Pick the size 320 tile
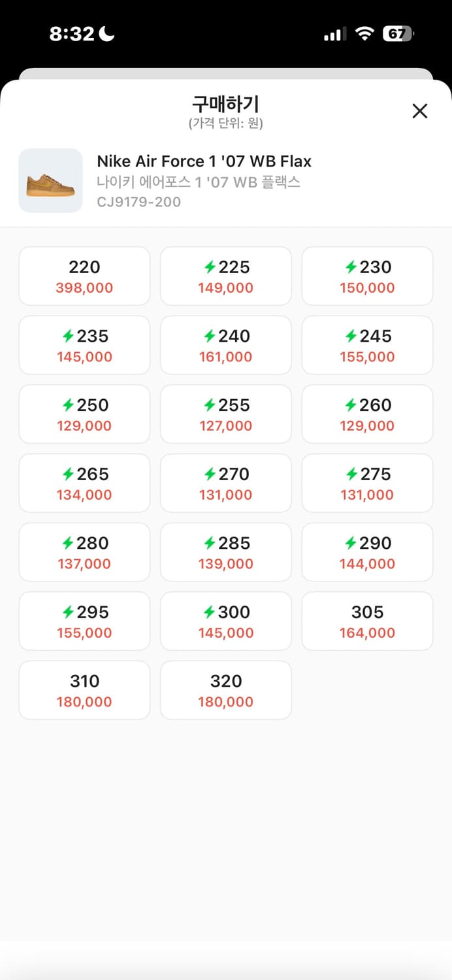Viewport: 452px width, 980px height. tap(226, 691)
